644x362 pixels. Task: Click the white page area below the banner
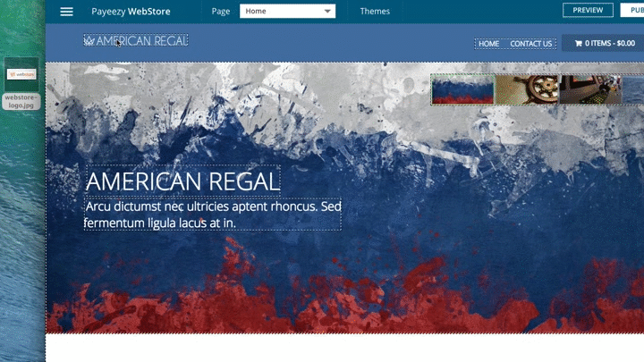(344, 349)
